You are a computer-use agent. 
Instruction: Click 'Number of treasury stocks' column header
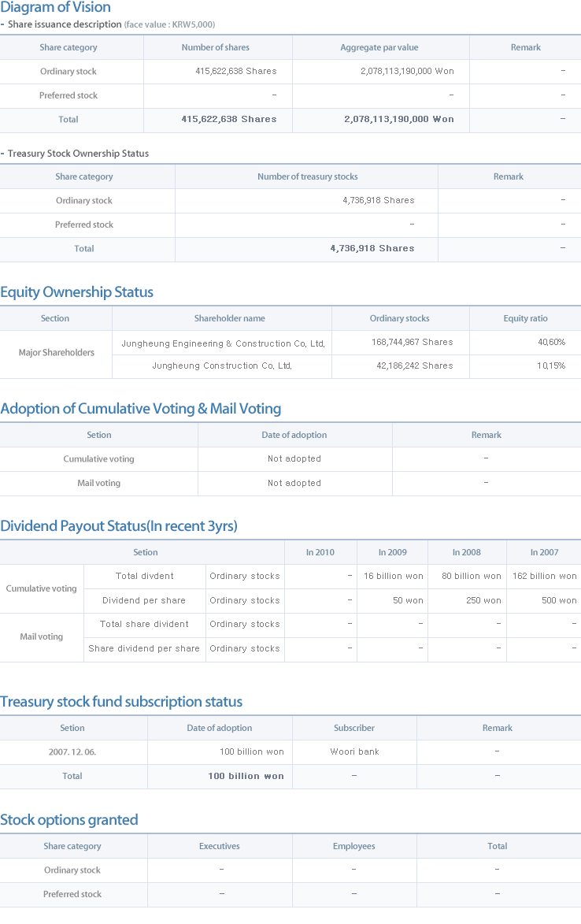[307, 176]
